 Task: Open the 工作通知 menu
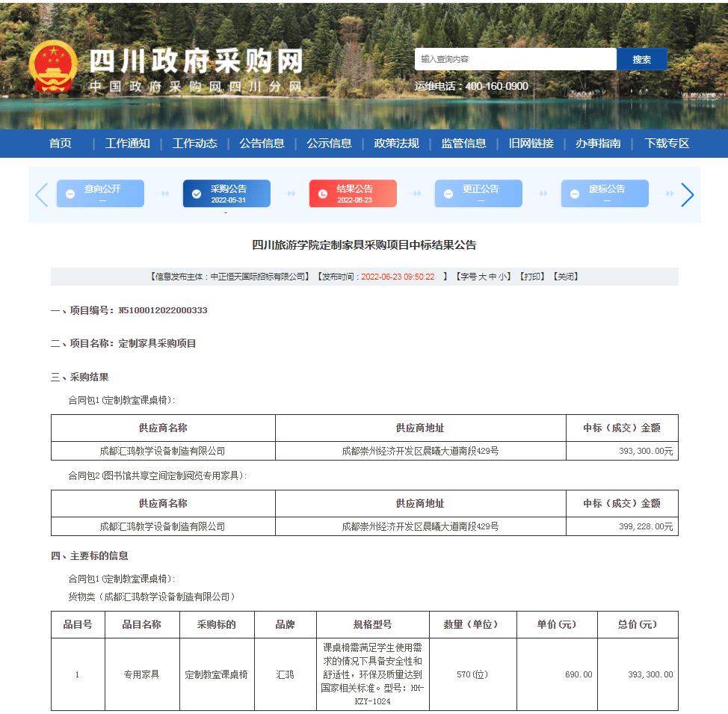pyautogui.click(x=127, y=143)
